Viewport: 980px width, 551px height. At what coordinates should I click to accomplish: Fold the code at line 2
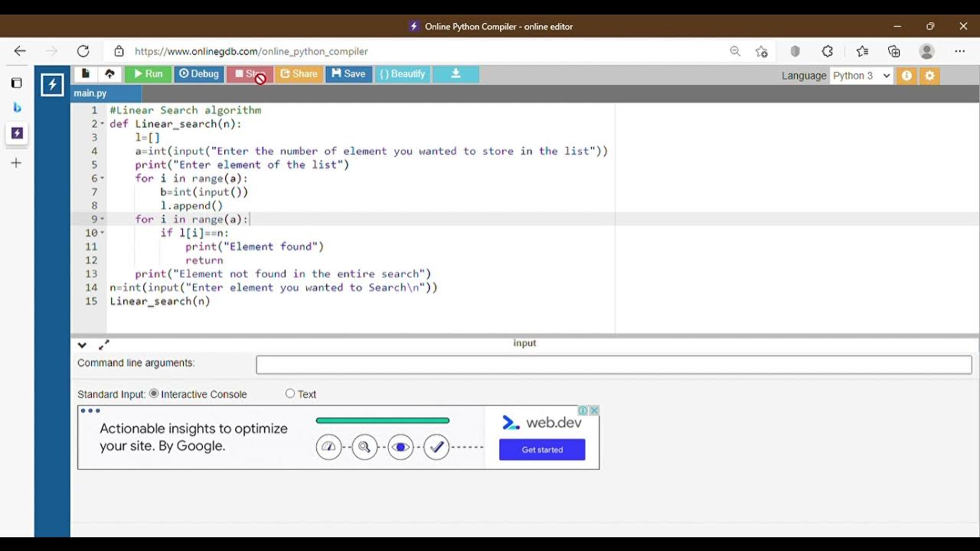103,124
